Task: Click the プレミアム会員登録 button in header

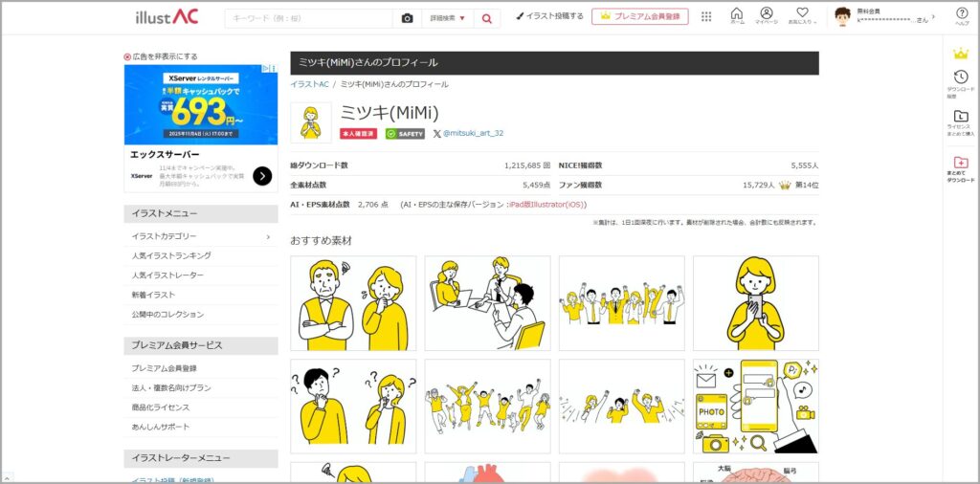Action: (639, 16)
